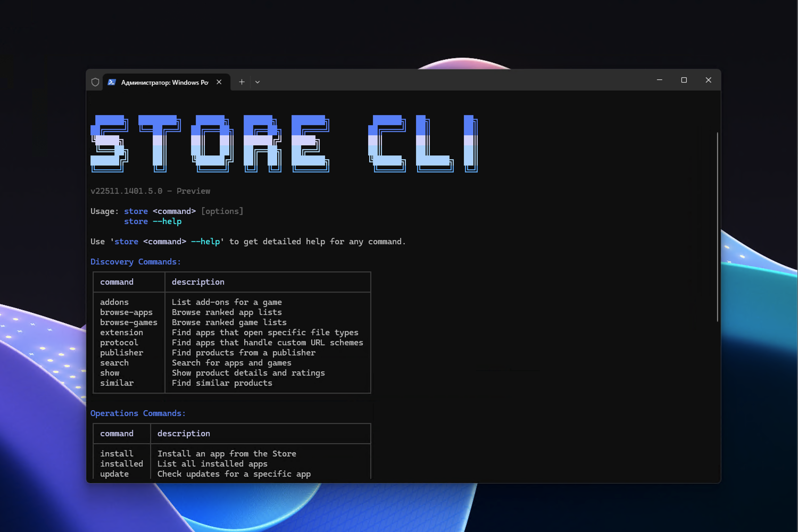The height and width of the screenshot is (532, 798).
Task: Click the 'command' header in the Discovery table
Action: (117, 282)
